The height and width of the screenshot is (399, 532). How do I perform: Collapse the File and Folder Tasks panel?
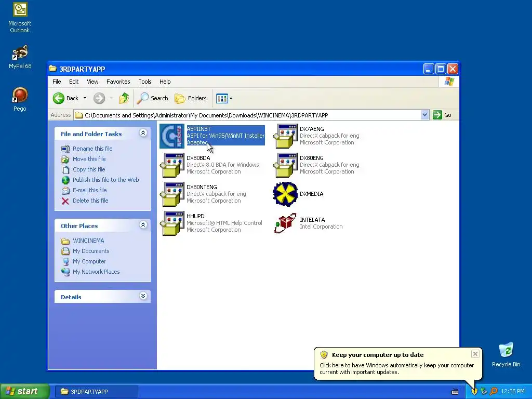[143, 133]
